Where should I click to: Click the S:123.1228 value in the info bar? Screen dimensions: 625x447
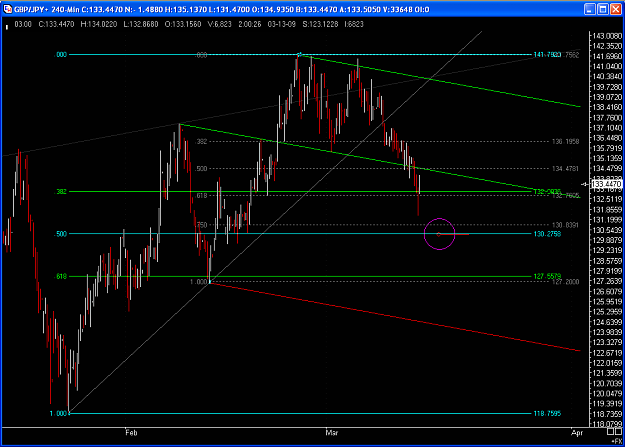pos(320,24)
